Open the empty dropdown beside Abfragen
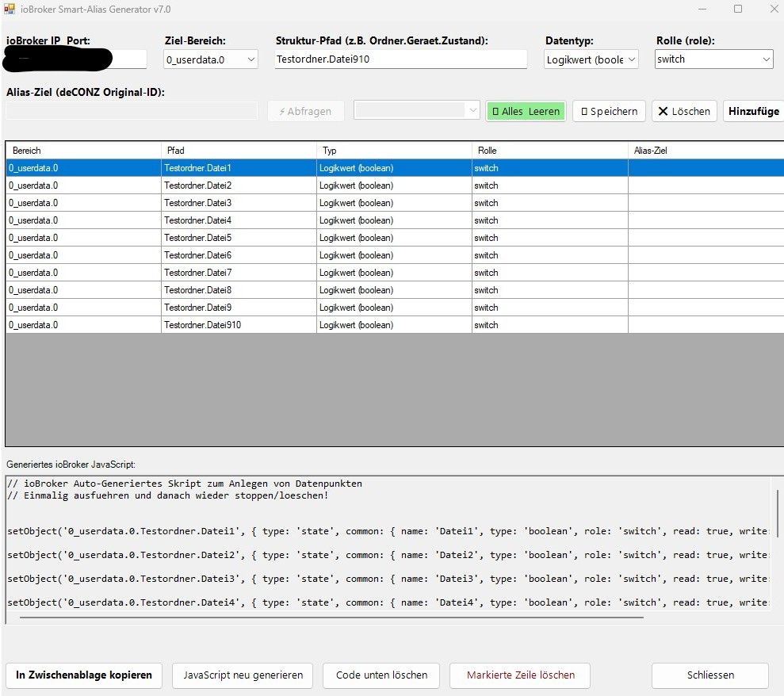 (x=416, y=110)
